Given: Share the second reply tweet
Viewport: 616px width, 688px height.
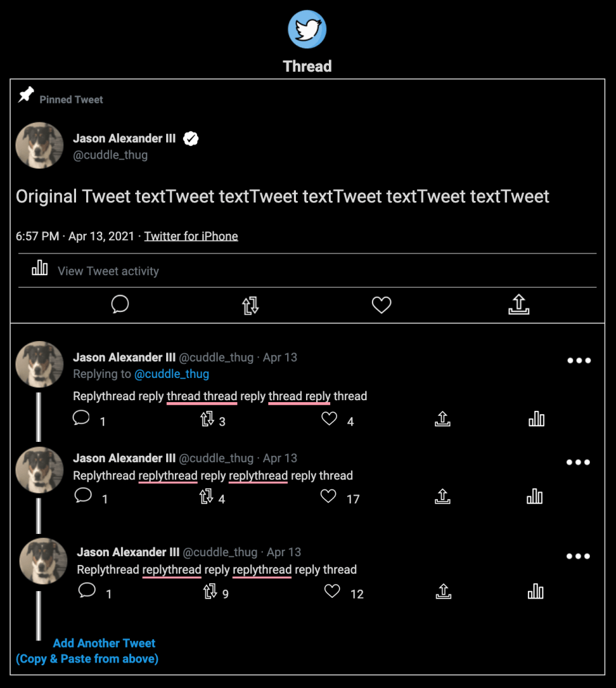Looking at the screenshot, I should [x=442, y=496].
